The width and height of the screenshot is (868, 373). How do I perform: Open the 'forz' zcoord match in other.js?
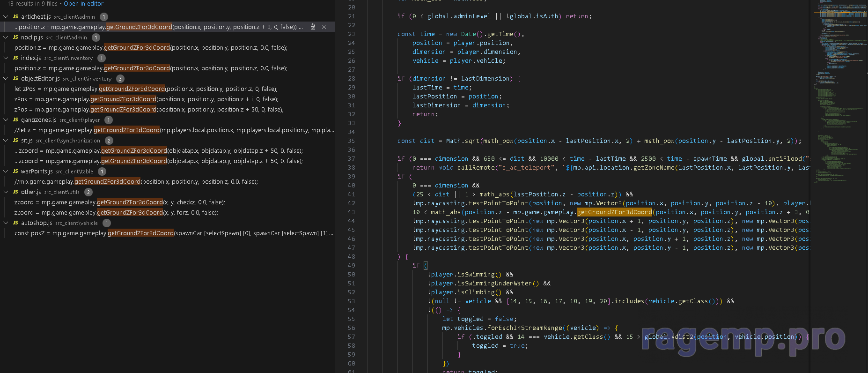click(x=116, y=212)
